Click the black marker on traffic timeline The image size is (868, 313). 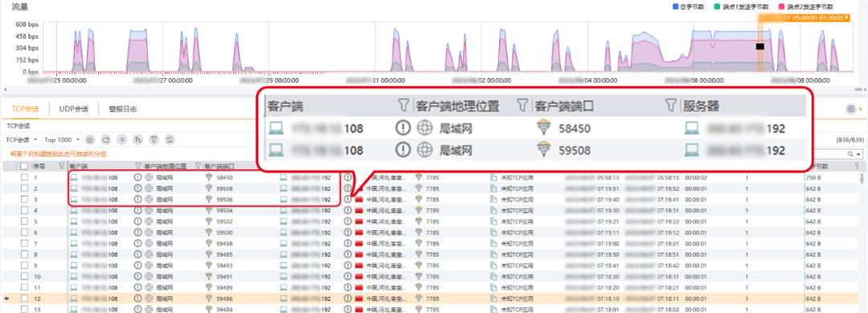click(x=760, y=47)
